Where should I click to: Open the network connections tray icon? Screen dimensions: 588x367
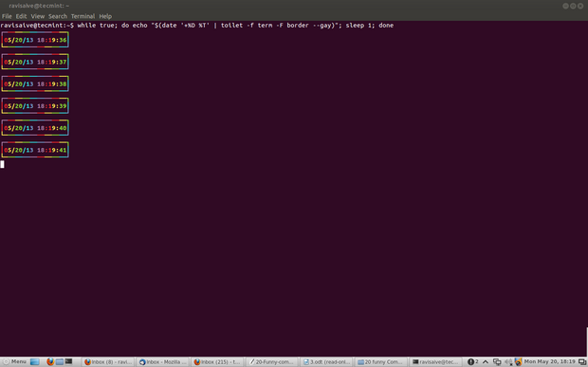pos(497,361)
